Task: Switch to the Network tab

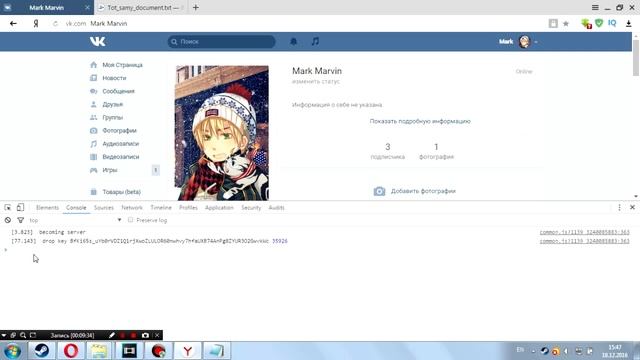Action: 132,208
